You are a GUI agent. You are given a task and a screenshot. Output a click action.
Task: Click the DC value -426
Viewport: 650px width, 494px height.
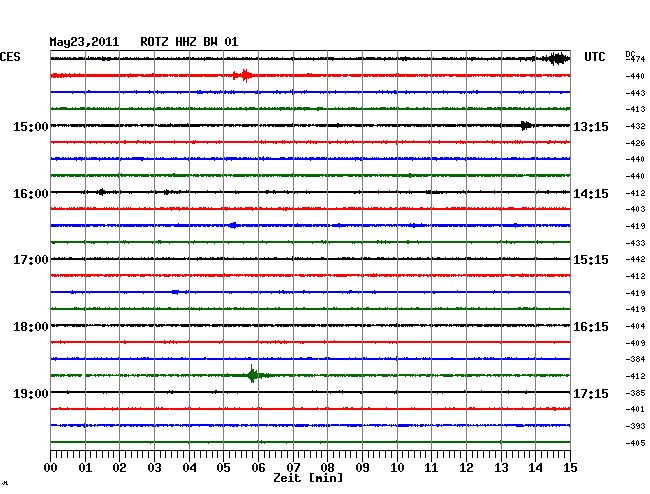point(635,143)
